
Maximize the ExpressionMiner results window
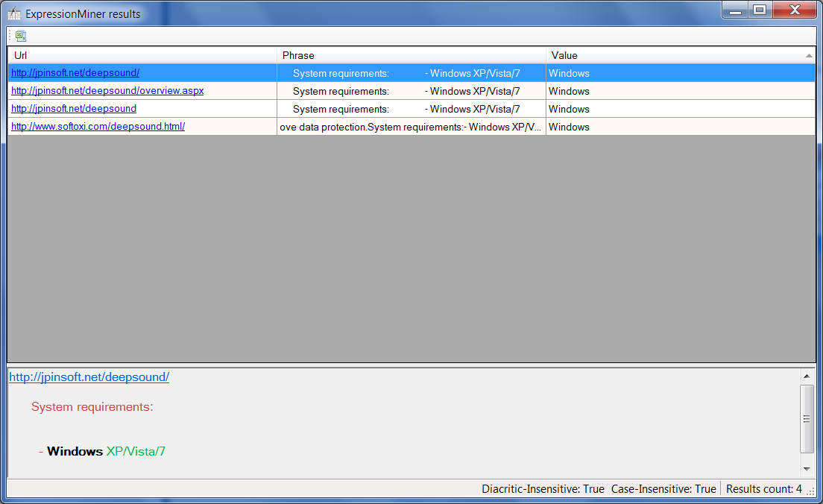click(760, 10)
